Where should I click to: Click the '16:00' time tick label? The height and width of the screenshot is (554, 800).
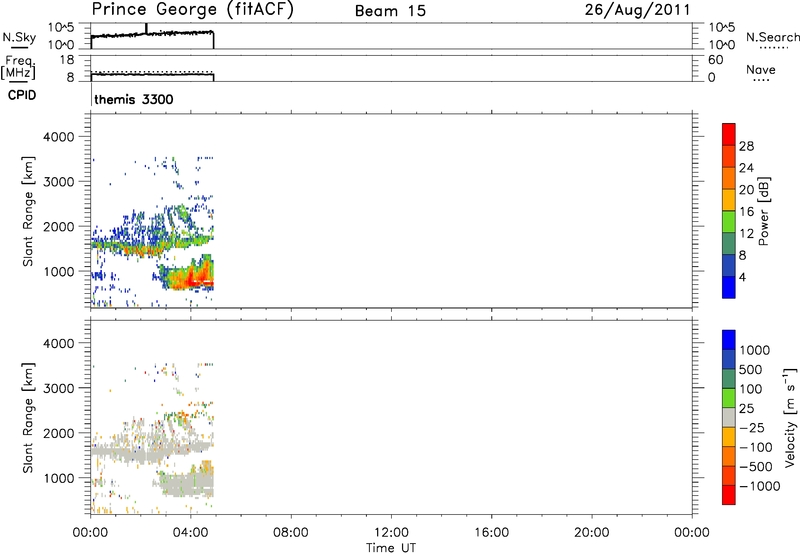491,533
